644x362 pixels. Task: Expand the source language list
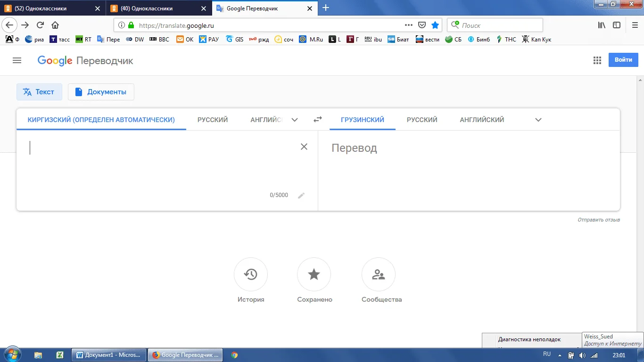pos(295,120)
